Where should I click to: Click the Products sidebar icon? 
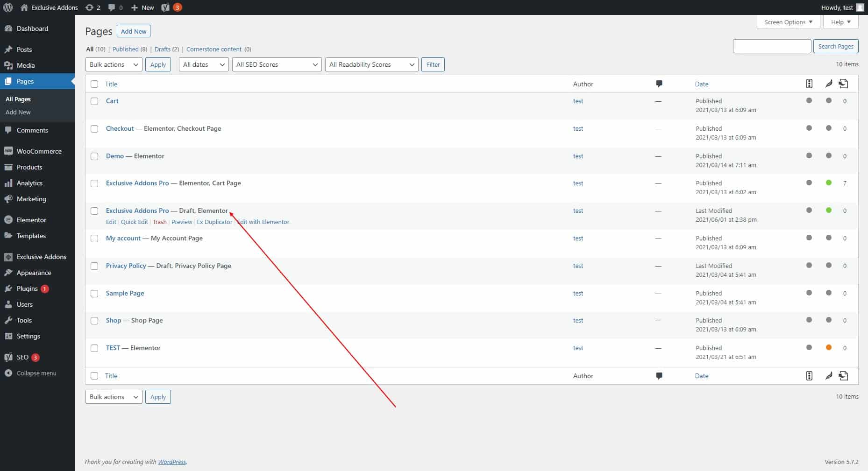[x=8, y=167]
